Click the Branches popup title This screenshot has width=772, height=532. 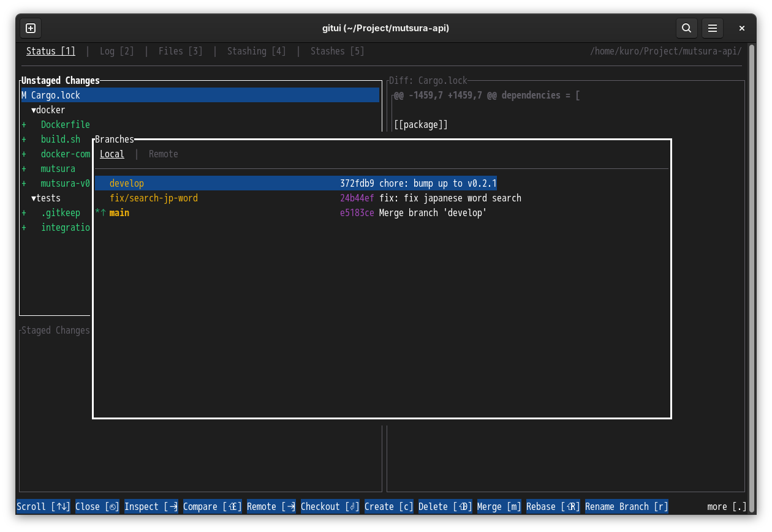click(x=115, y=140)
